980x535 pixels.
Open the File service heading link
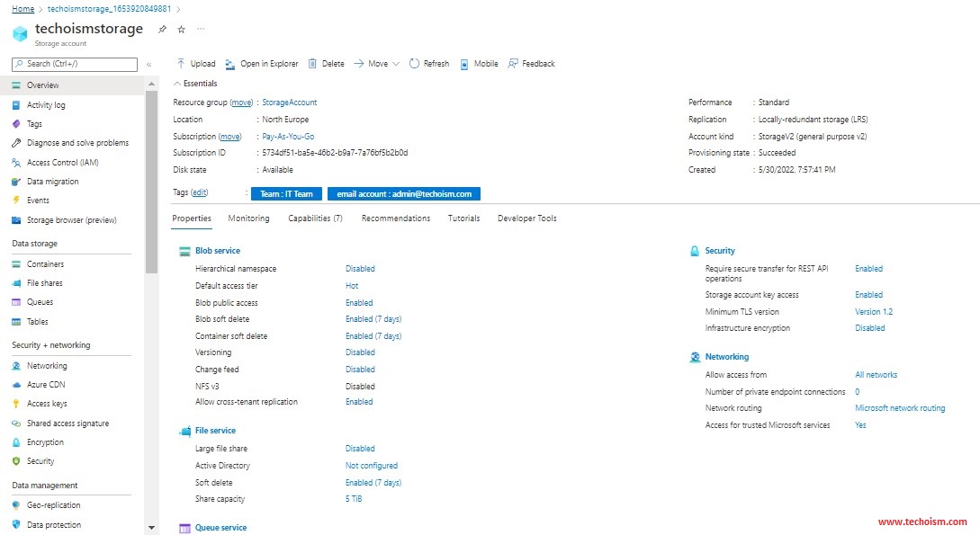pos(216,431)
